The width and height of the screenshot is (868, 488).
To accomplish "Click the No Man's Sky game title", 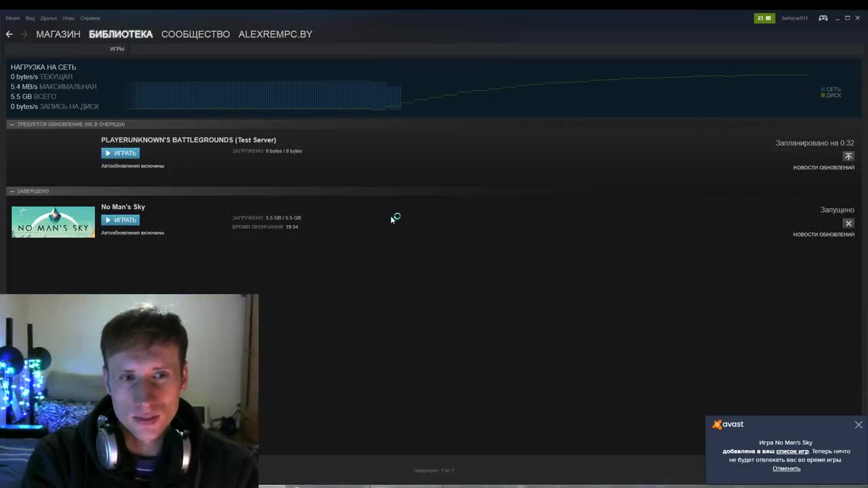I will tap(123, 207).
